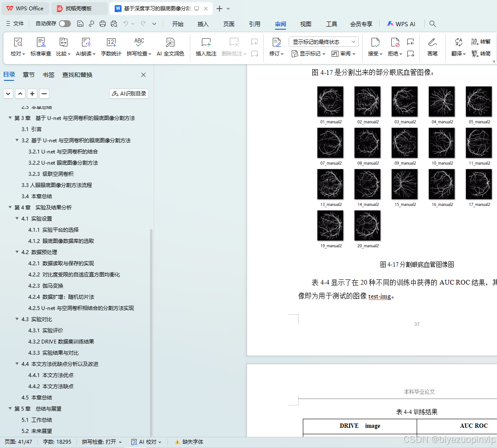This screenshot has height=448, width=497.
Task: Click the 拼写检查 spell check tool
Action: (x=139, y=47)
